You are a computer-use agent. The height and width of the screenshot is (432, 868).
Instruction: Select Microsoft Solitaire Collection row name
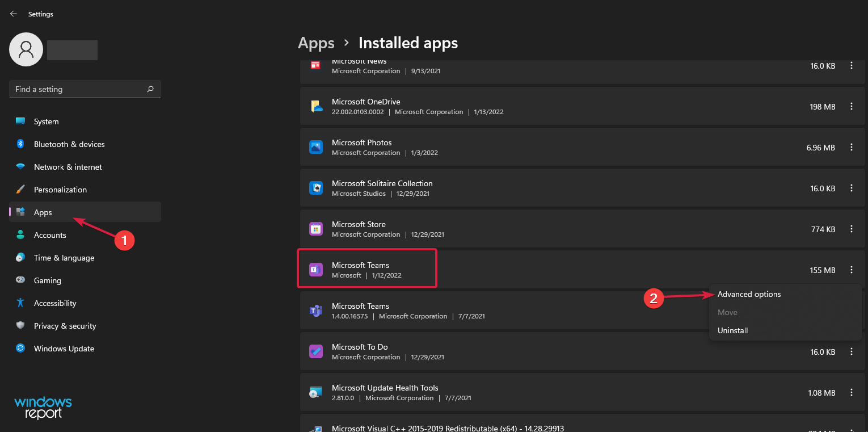[x=382, y=183]
